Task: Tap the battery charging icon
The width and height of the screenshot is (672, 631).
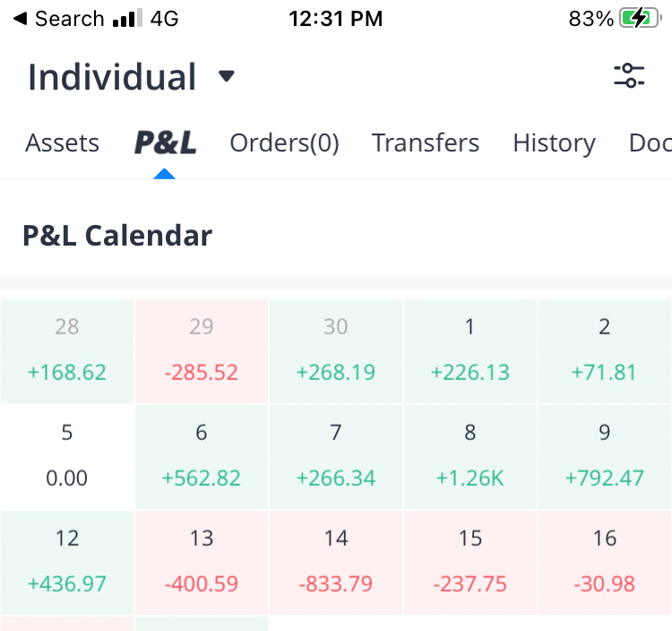Action: [640, 19]
